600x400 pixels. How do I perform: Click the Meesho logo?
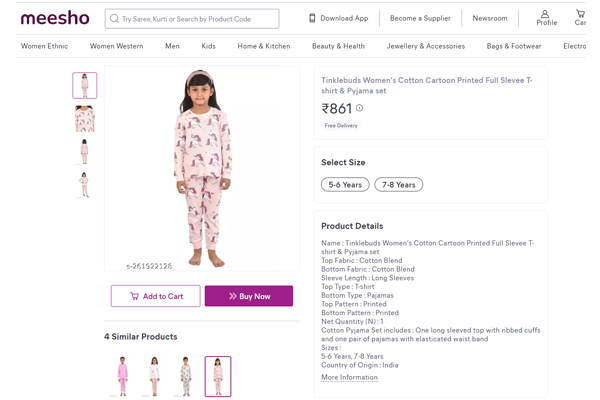coord(55,18)
